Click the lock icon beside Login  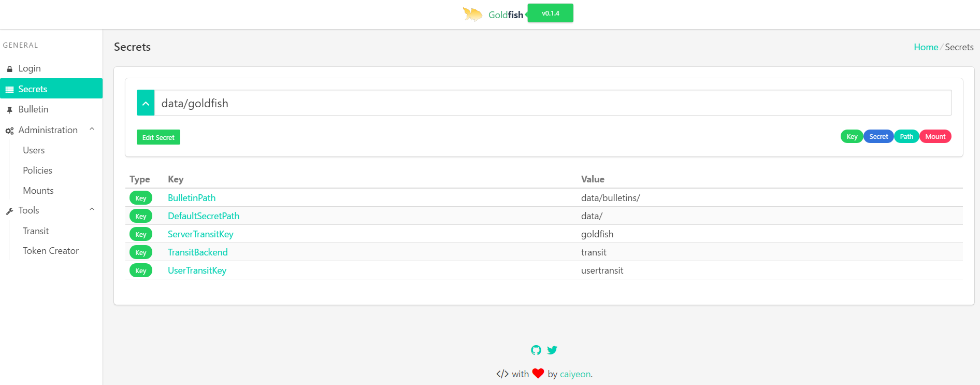pyautogui.click(x=9, y=69)
